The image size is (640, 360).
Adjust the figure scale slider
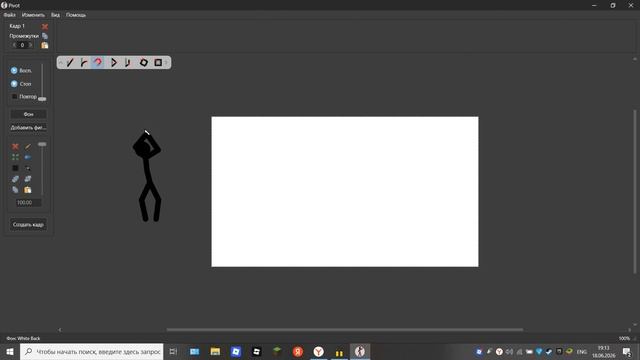(42, 144)
